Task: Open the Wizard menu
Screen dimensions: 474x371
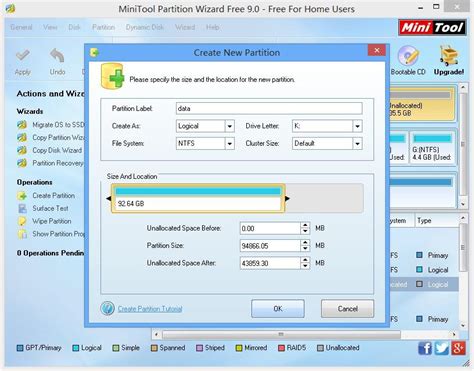Action: pos(185,27)
